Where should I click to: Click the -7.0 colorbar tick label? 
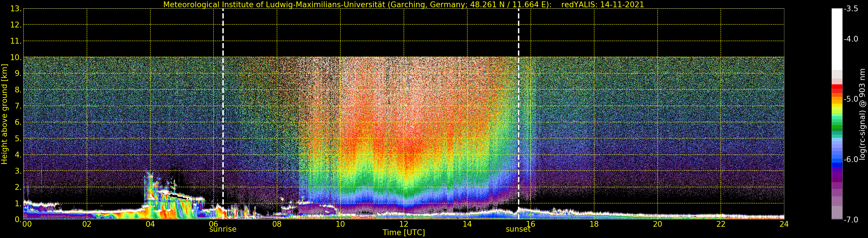point(851,220)
